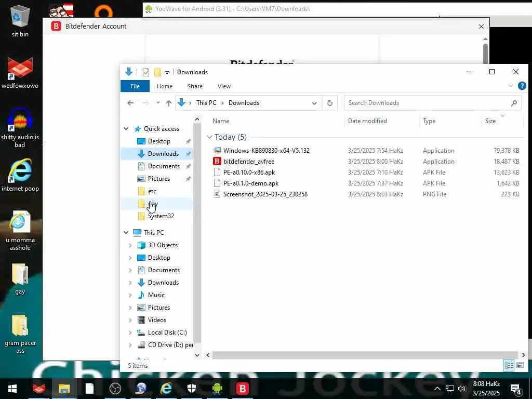
Task: Click the new folder icon in Explorer title bar
Action: (157, 72)
